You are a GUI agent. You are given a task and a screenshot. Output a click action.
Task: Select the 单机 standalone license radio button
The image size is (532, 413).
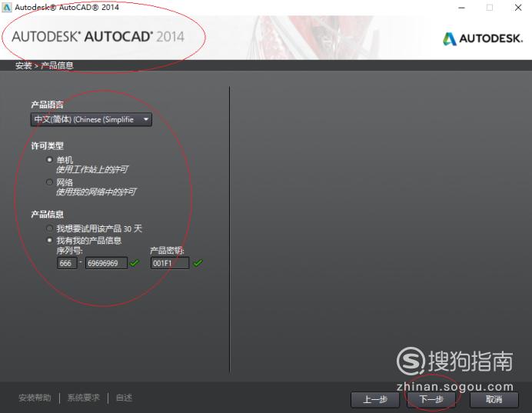click(x=50, y=159)
